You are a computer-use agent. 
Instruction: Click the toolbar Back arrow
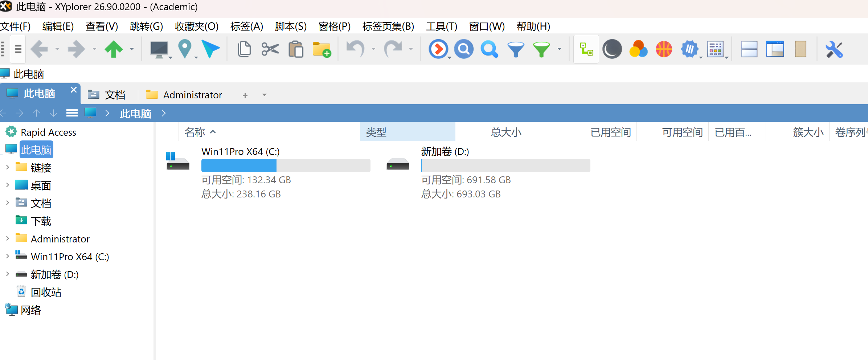click(39, 49)
